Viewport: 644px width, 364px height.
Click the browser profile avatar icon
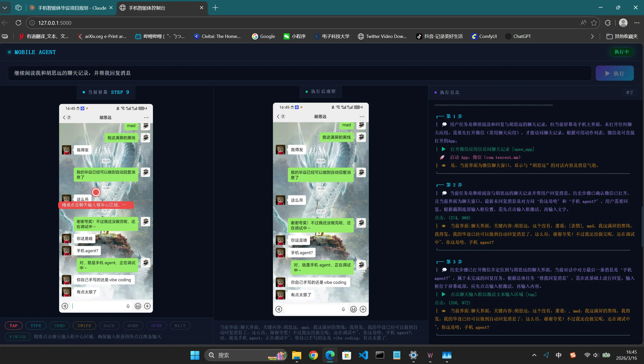click(623, 23)
